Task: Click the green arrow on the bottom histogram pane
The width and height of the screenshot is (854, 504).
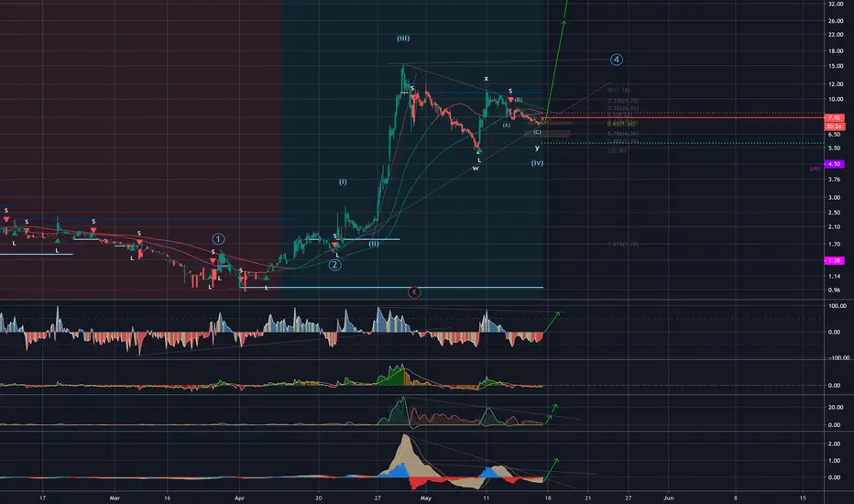Action: pyautogui.click(x=551, y=470)
